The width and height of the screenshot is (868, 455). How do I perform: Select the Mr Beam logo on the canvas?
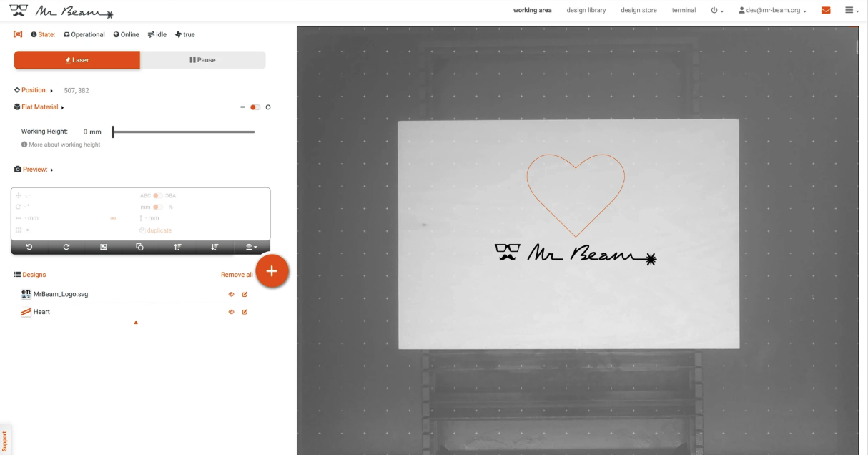[576, 253]
